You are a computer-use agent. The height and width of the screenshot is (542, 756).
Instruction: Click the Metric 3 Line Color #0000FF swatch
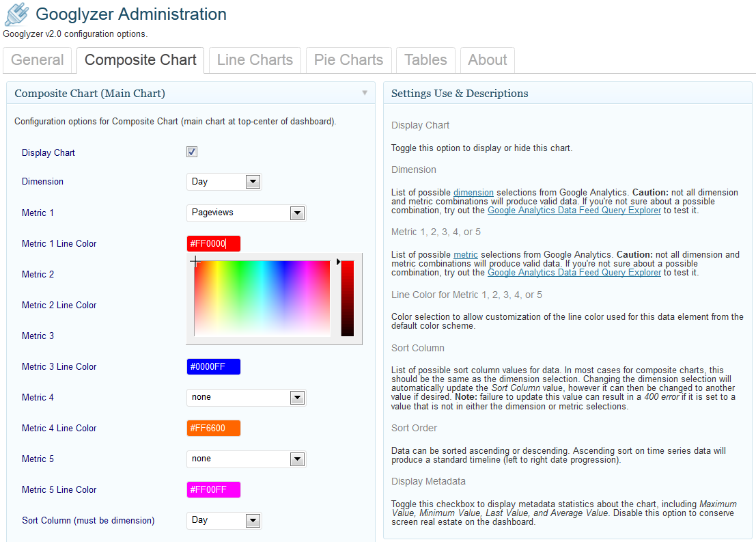click(213, 367)
